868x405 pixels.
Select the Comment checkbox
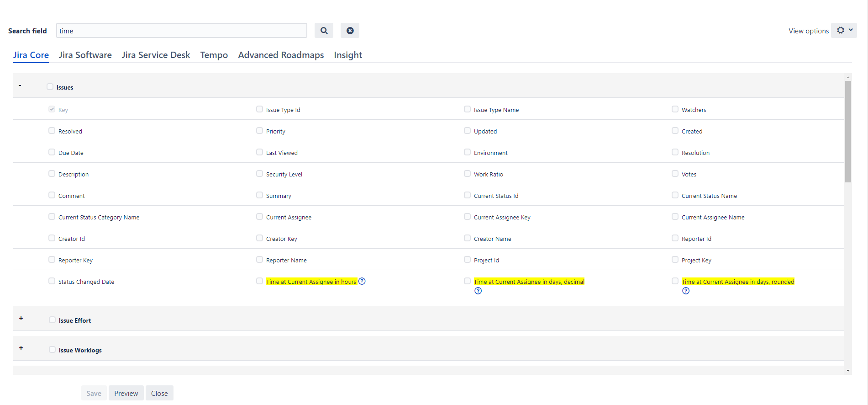click(52, 195)
